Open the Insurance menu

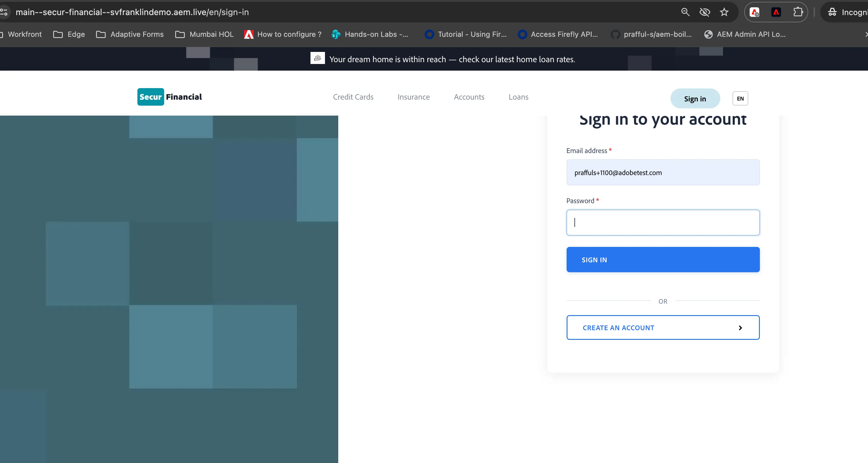point(413,97)
